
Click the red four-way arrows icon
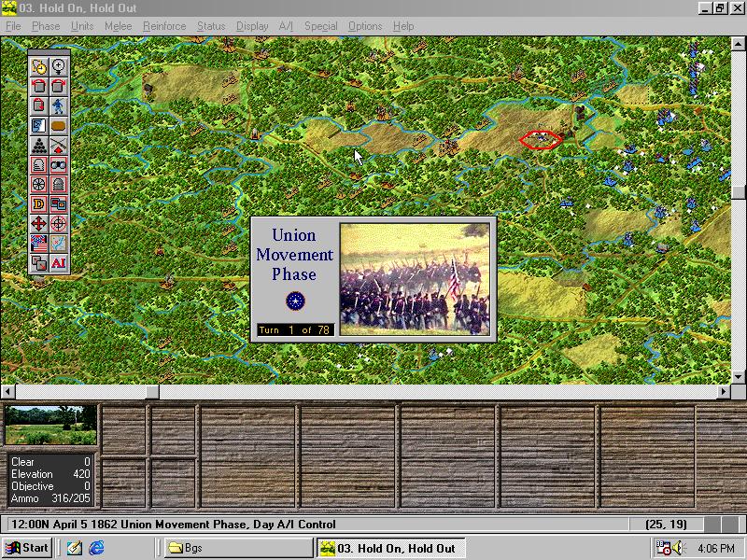39,223
